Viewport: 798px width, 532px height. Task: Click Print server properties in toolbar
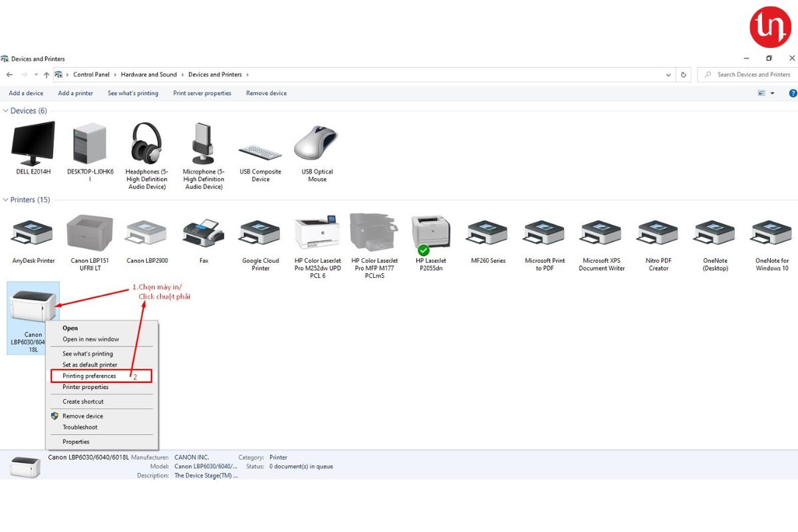click(202, 93)
